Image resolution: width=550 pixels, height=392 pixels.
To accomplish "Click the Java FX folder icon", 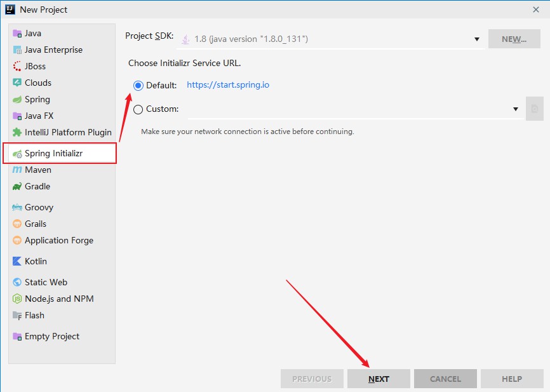I will point(17,116).
